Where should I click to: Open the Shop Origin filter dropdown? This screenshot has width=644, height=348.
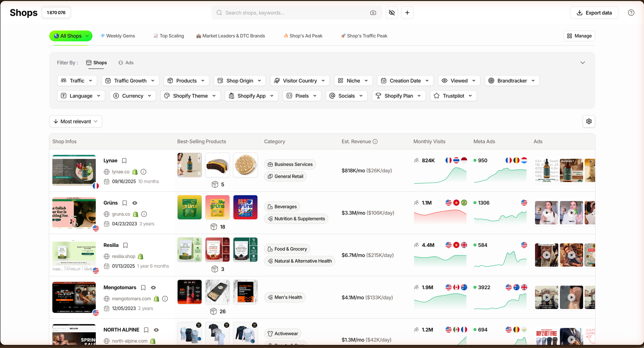240,81
